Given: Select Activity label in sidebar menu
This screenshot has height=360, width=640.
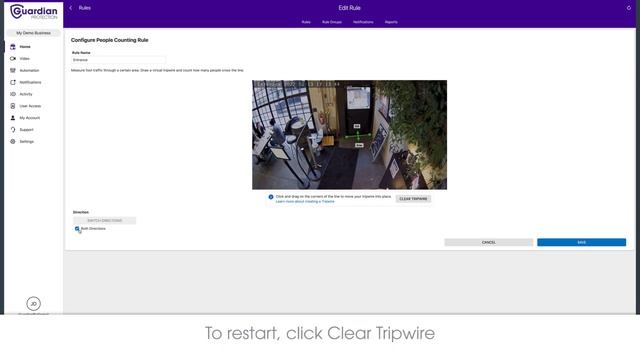Looking at the screenshot, I should (x=26, y=94).
